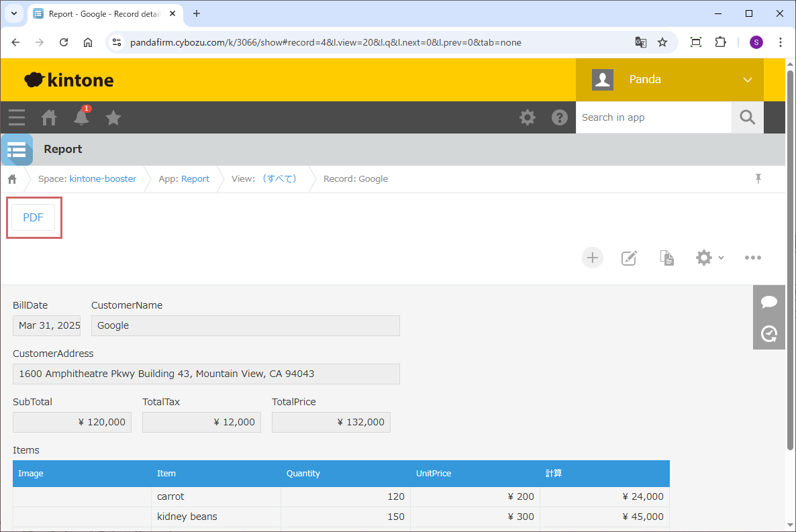The width and height of the screenshot is (796, 532).
Task: Expand the Panda user account dropdown
Action: [x=747, y=80]
